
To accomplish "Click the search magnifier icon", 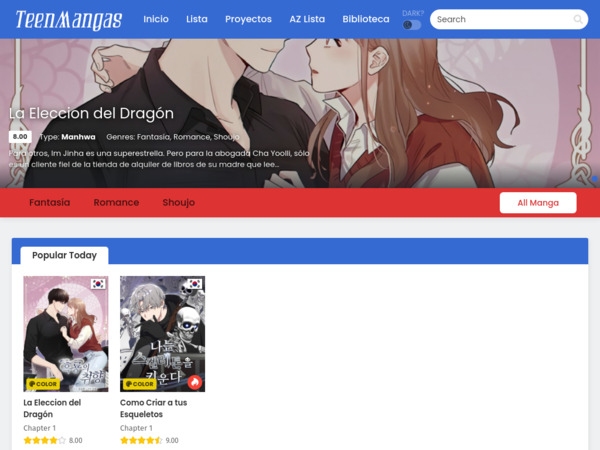I will [578, 19].
